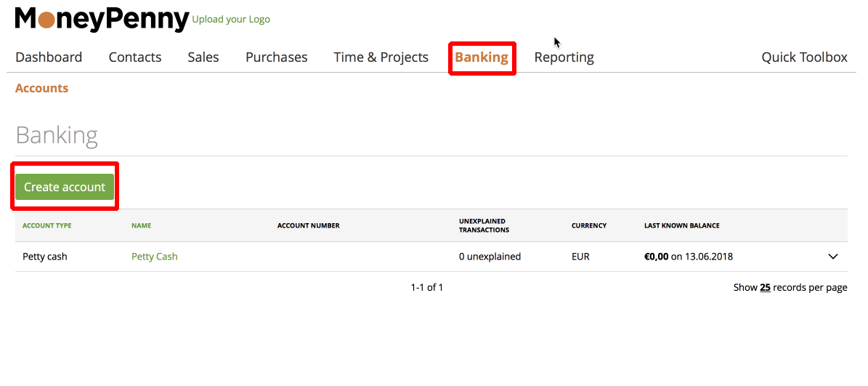Click the 0 unexplained transactions cell
The image size is (868, 386).
(490, 257)
